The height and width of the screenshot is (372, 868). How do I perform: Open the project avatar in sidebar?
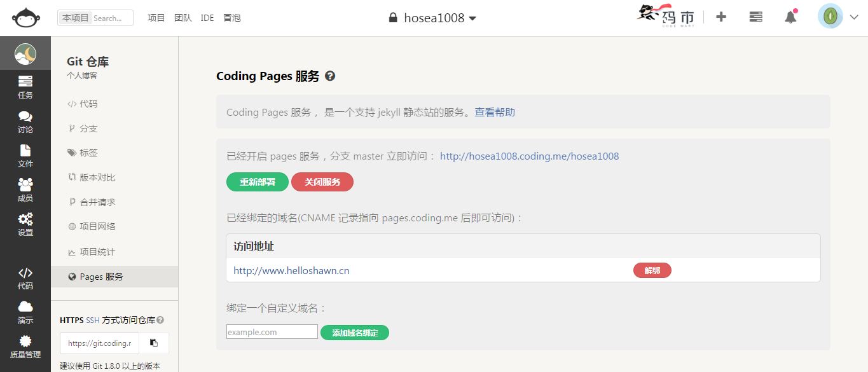[25, 54]
